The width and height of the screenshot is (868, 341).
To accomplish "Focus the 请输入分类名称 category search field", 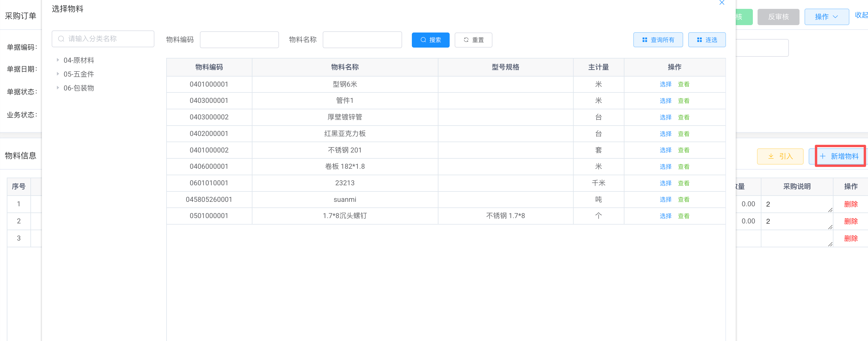I will tap(103, 39).
